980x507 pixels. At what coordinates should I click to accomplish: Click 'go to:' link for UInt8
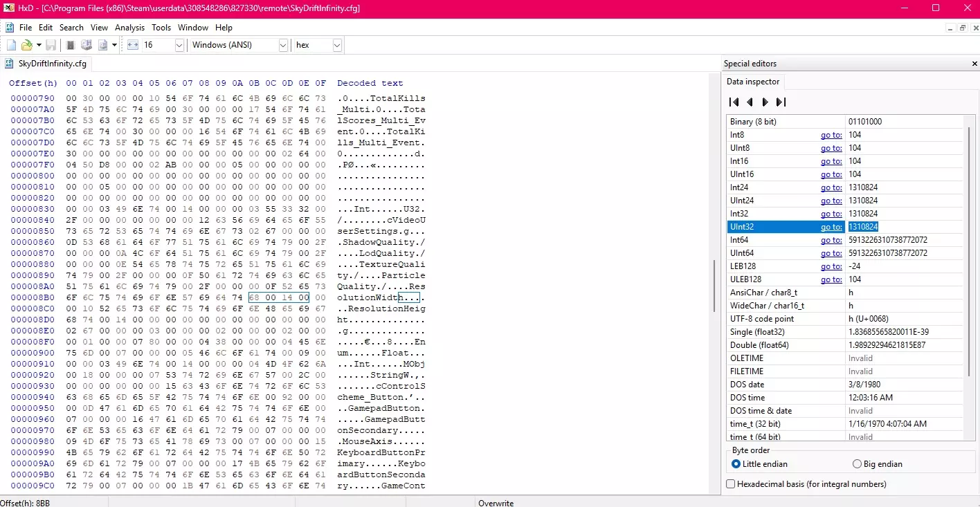[x=831, y=148]
